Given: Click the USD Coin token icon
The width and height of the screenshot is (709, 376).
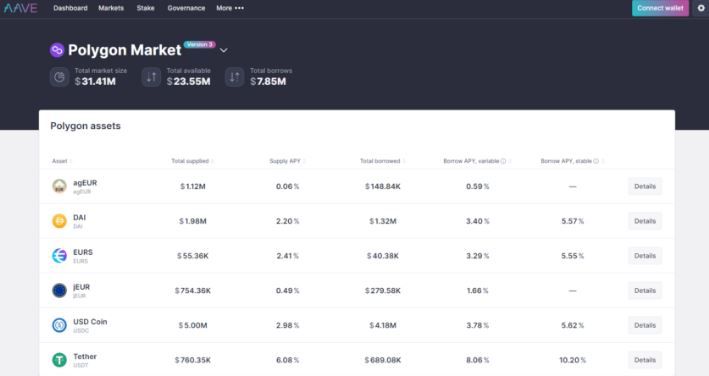Looking at the screenshot, I should point(59,325).
